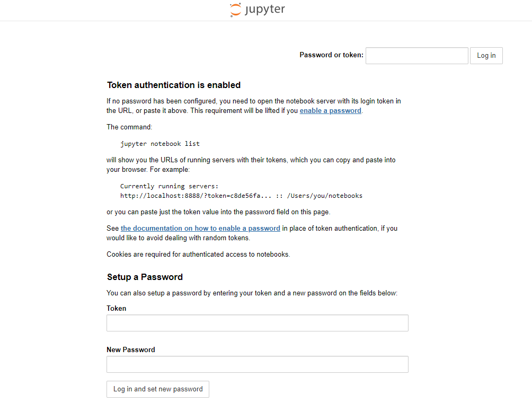Click the "Setup a Password" heading
This screenshot has height=411, width=532.
pyautogui.click(x=145, y=277)
